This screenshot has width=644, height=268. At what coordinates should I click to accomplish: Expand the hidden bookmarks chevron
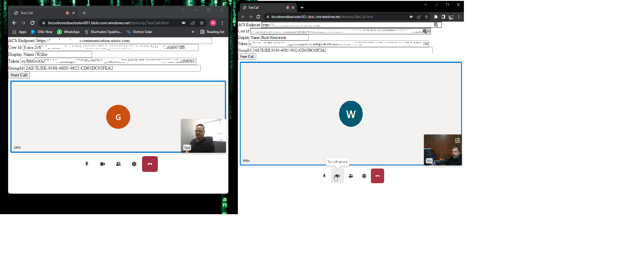tap(193, 32)
